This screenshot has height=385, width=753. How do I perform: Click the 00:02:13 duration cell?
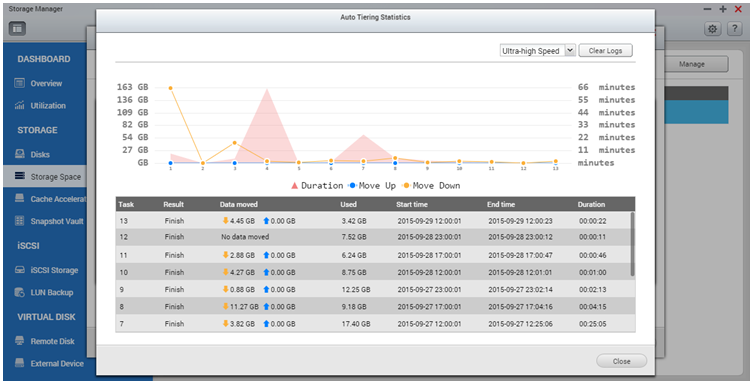593,289
